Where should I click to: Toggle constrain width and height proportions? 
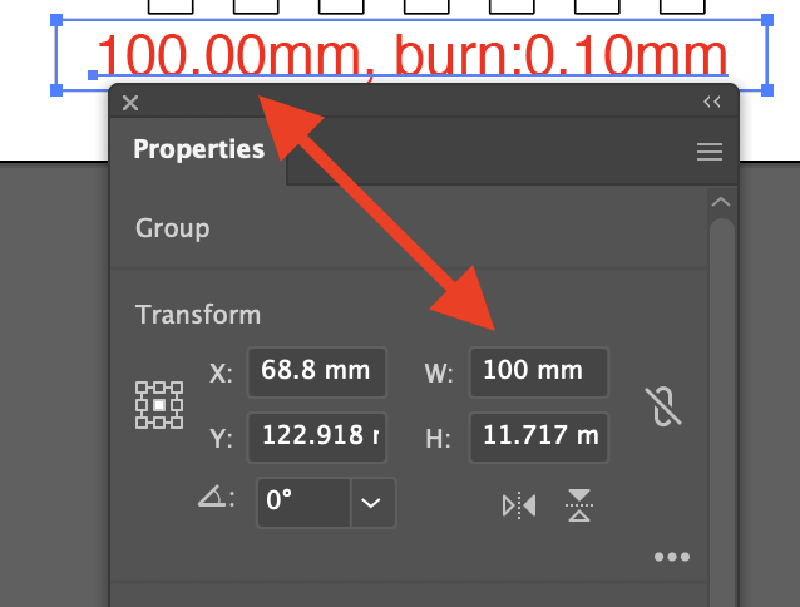[x=663, y=407]
